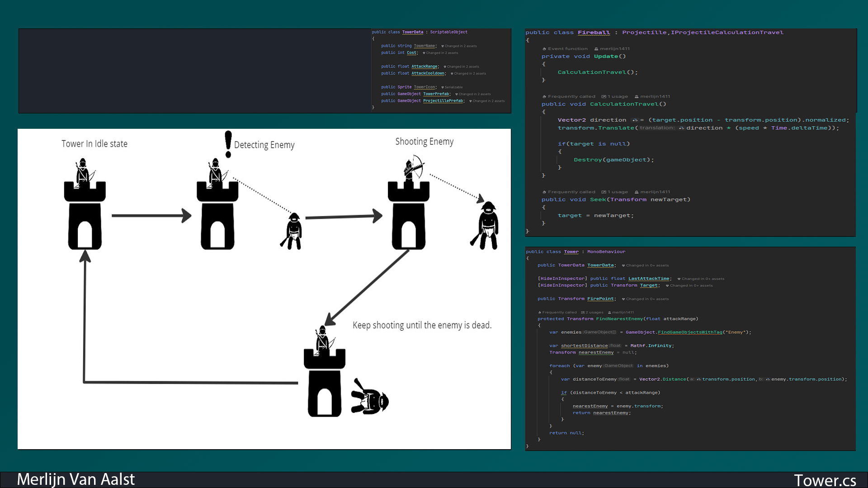Image resolution: width=868 pixels, height=488 pixels.
Task: Click the TowerData class declaration name
Action: click(x=412, y=32)
